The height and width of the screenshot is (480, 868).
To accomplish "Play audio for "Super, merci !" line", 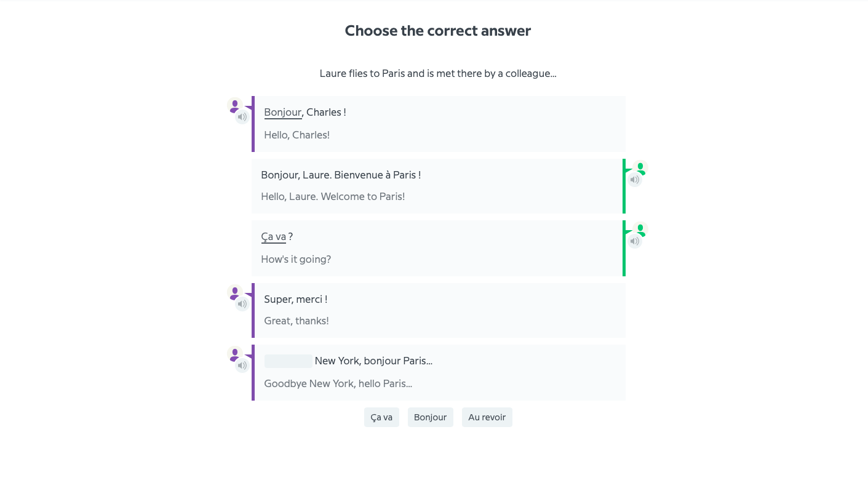I will pyautogui.click(x=242, y=304).
